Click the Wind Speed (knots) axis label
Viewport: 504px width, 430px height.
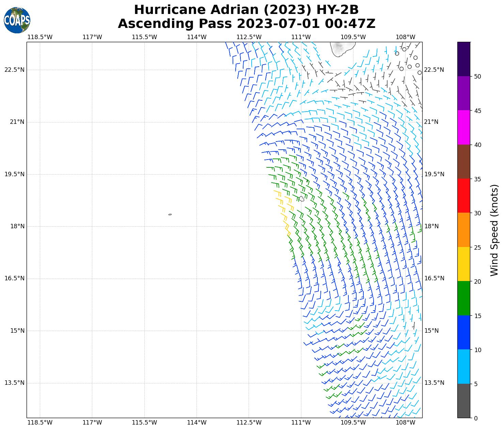click(x=494, y=230)
